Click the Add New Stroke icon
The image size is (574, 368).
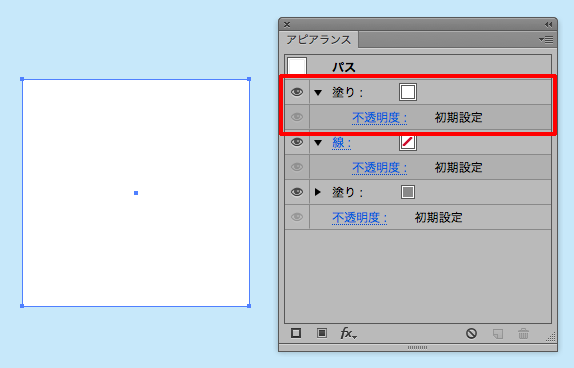coord(296,333)
